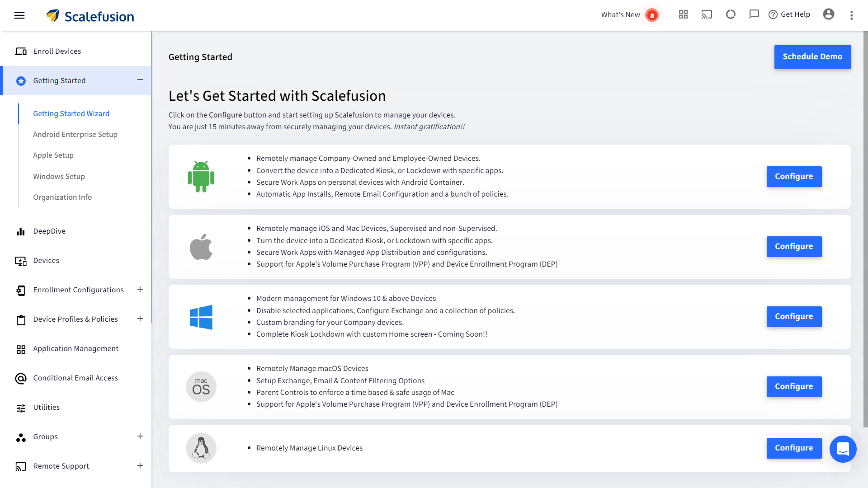This screenshot has width=868, height=488.
Task: Expand the Groups menu section
Action: tap(140, 436)
